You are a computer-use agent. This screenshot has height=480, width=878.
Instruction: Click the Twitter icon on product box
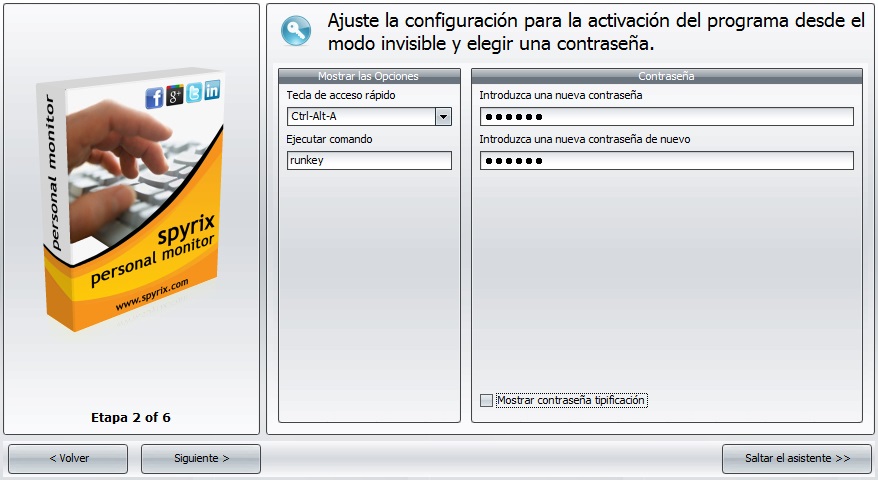194,92
